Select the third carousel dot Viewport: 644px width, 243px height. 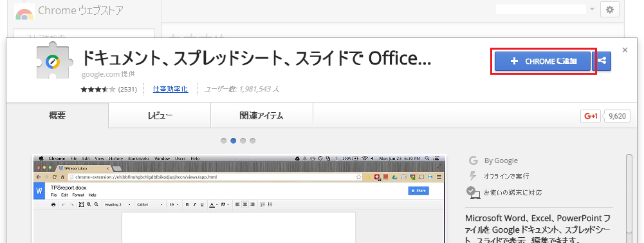[243, 141]
